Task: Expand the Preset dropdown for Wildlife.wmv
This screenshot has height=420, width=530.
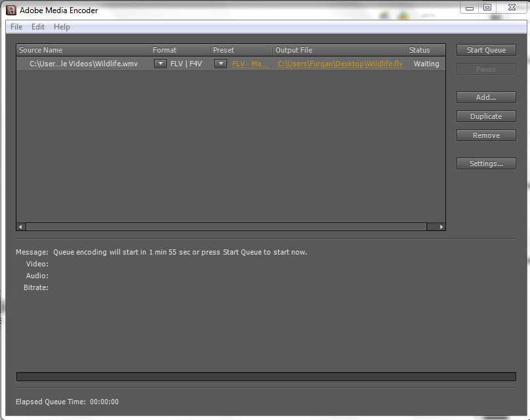Action: (x=220, y=64)
